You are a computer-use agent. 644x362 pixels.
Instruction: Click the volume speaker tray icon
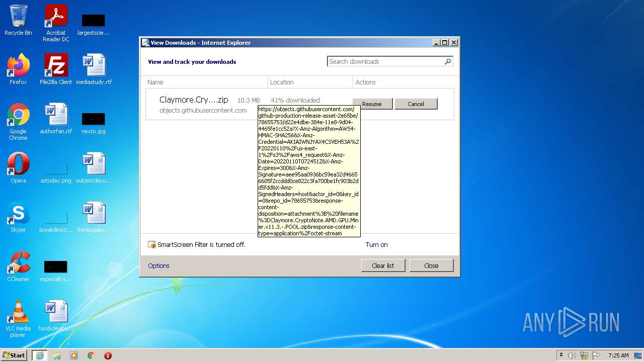tap(572, 355)
